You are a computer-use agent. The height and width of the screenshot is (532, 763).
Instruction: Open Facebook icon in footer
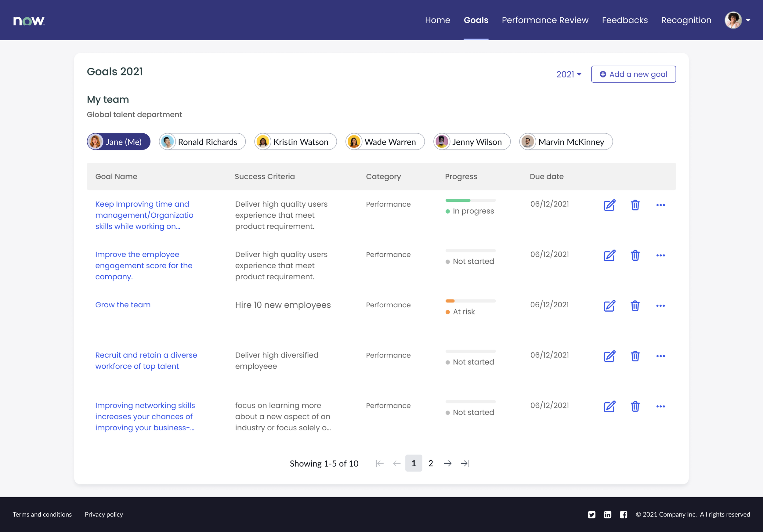(x=623, y=514)
